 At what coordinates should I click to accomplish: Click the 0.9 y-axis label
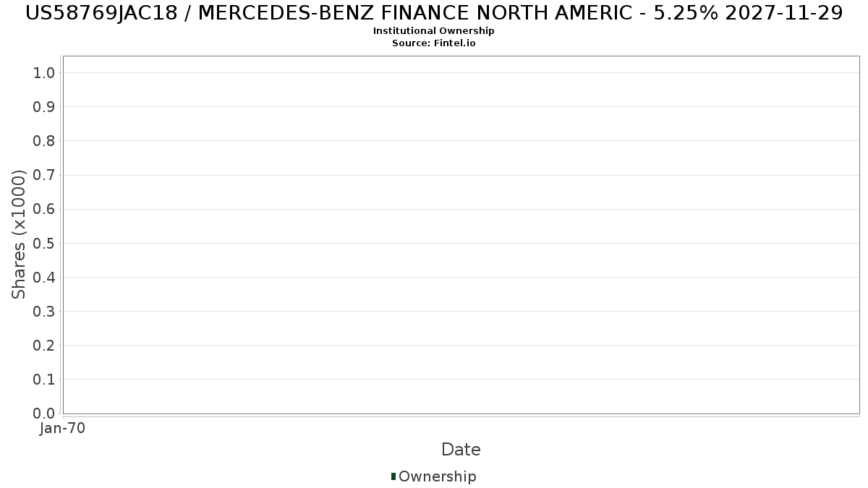click(44, 107)
